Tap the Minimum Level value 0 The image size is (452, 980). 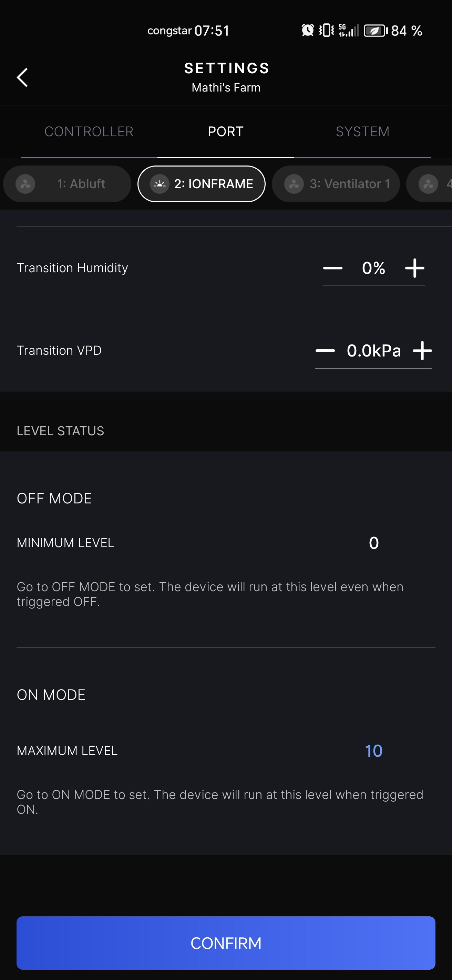click(x=373, y=543)
